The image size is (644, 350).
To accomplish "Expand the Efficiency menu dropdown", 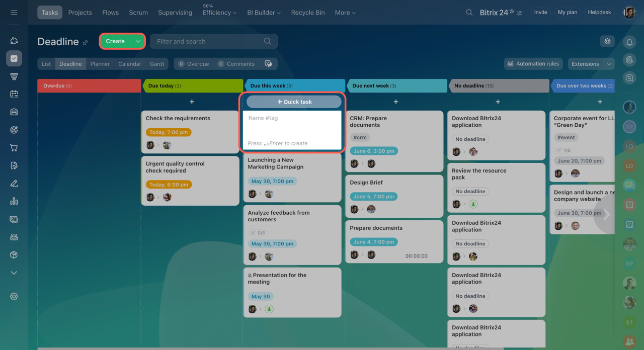I will pos(235,13).
